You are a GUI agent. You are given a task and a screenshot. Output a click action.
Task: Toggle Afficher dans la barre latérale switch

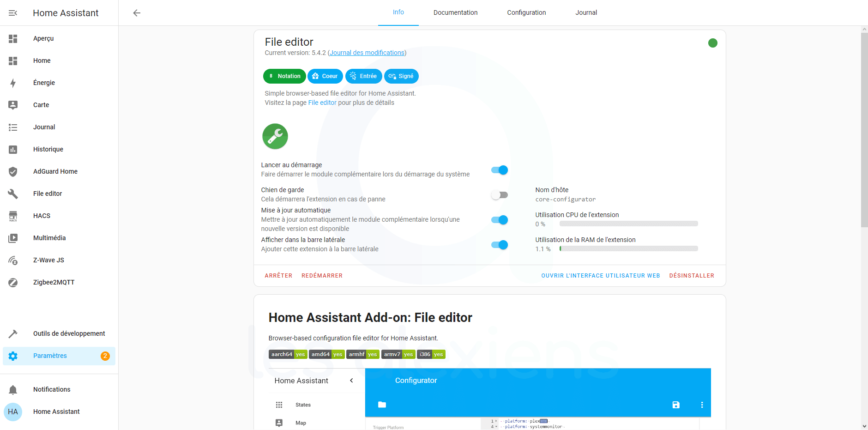500,245
